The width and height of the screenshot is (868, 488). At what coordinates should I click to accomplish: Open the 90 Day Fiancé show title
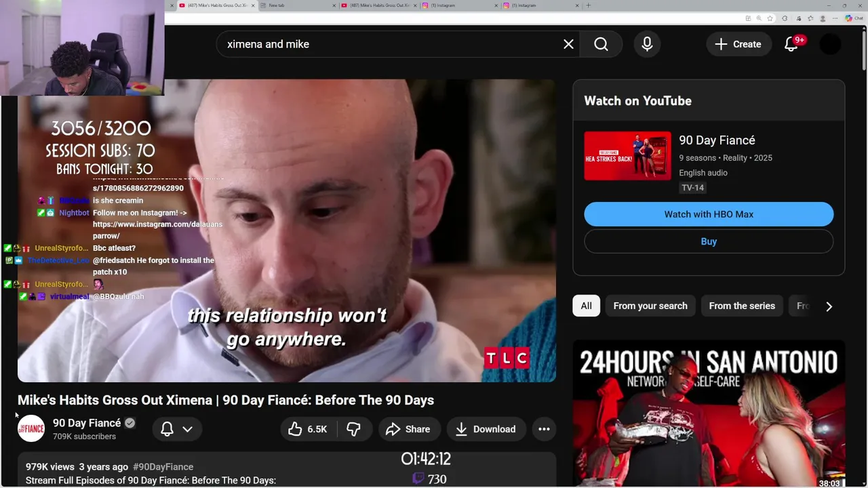tap(717, 140)
